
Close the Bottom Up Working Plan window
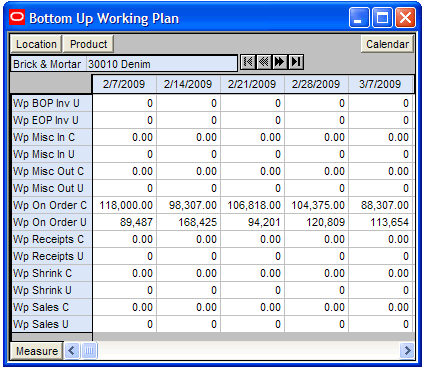[405, 18]
